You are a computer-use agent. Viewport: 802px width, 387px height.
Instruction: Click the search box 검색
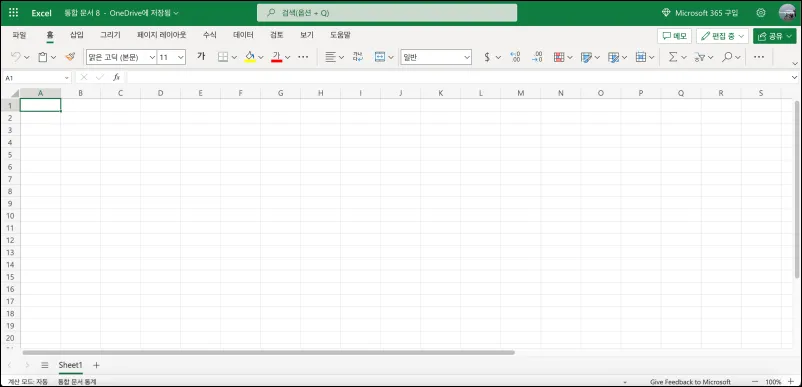click(387, 13)
